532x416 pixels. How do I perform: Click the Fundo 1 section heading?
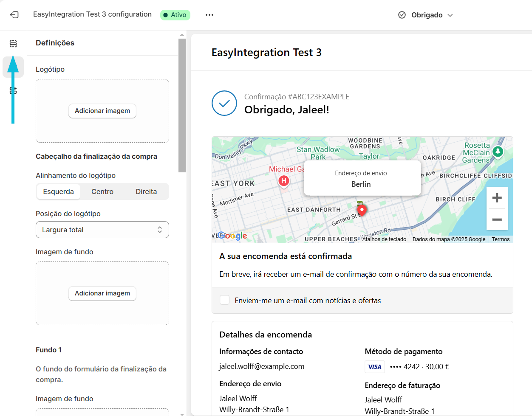coord(48,350)
